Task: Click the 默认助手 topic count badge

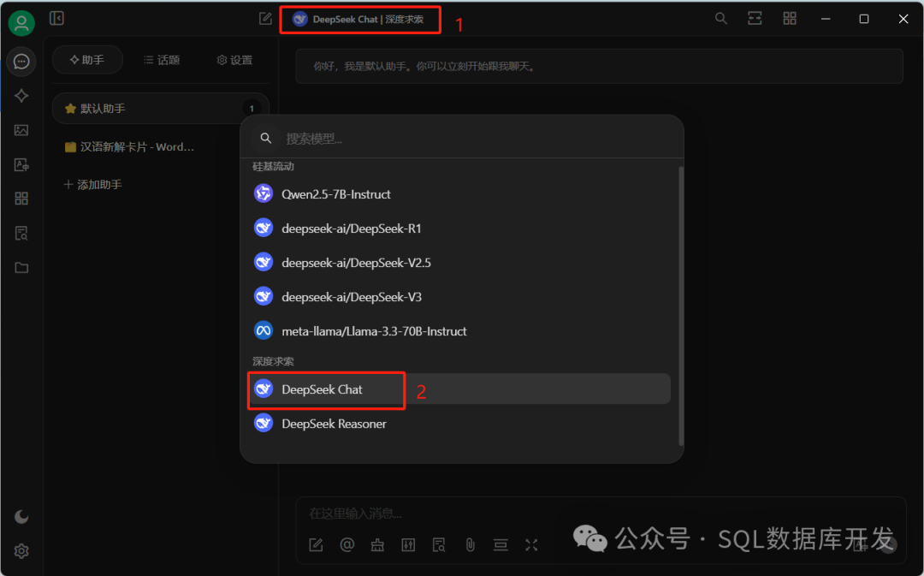Action: [252, 109]
